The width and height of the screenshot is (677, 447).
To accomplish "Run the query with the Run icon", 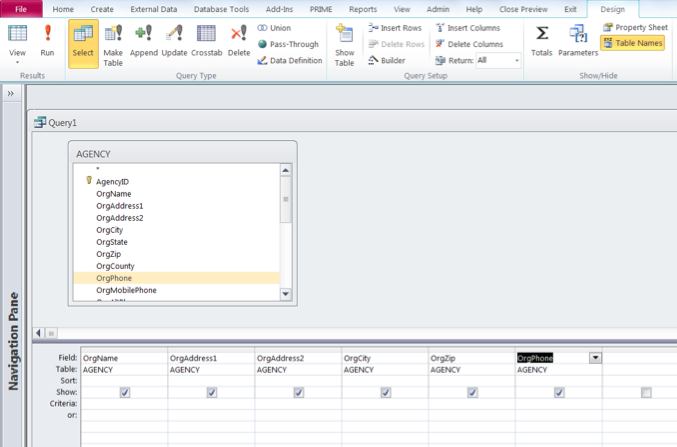I will click(x=47, y=42).
